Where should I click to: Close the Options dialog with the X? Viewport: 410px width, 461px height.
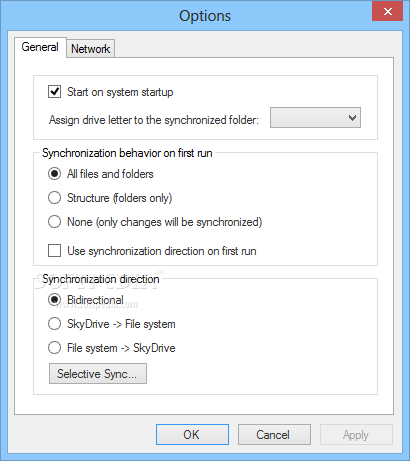[387, 12]
